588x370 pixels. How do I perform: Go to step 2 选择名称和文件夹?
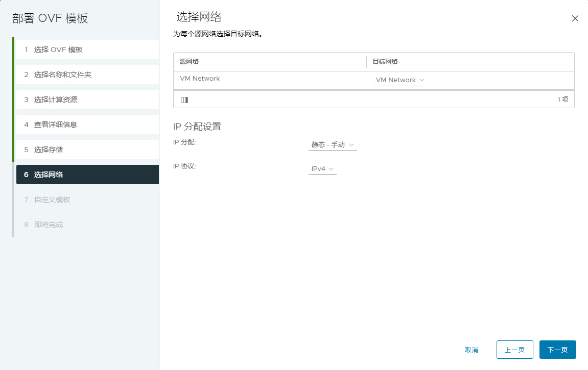pos(87,75)
